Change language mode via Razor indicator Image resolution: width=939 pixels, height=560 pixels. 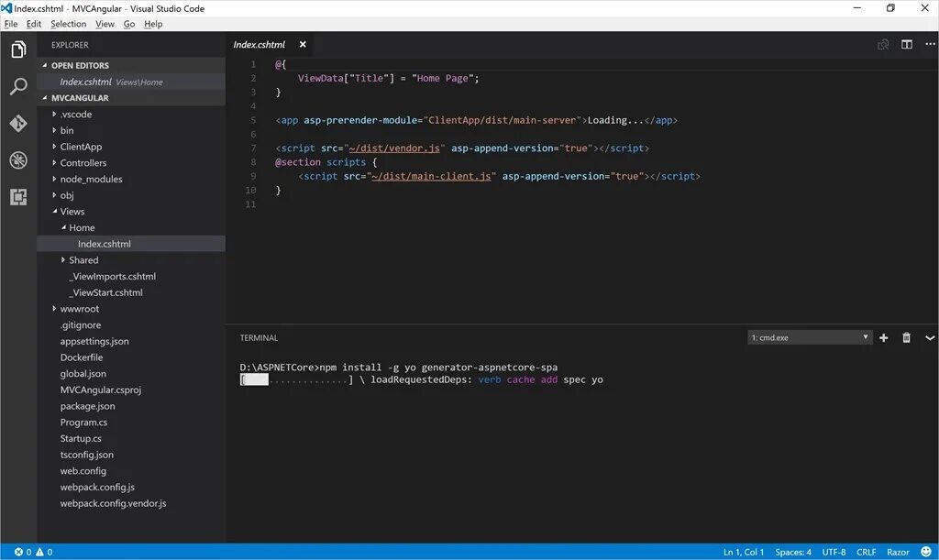(x=898, y=553)
